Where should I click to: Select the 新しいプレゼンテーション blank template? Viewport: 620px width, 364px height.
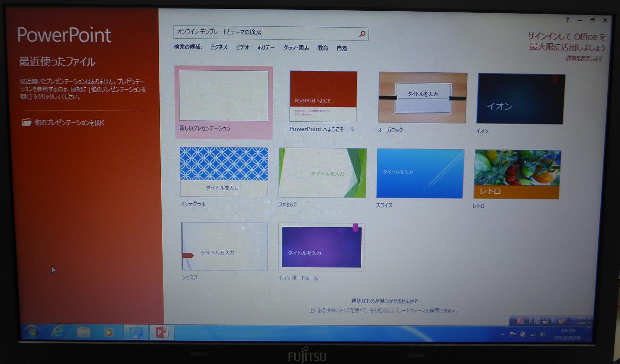(x=223, y=96)
